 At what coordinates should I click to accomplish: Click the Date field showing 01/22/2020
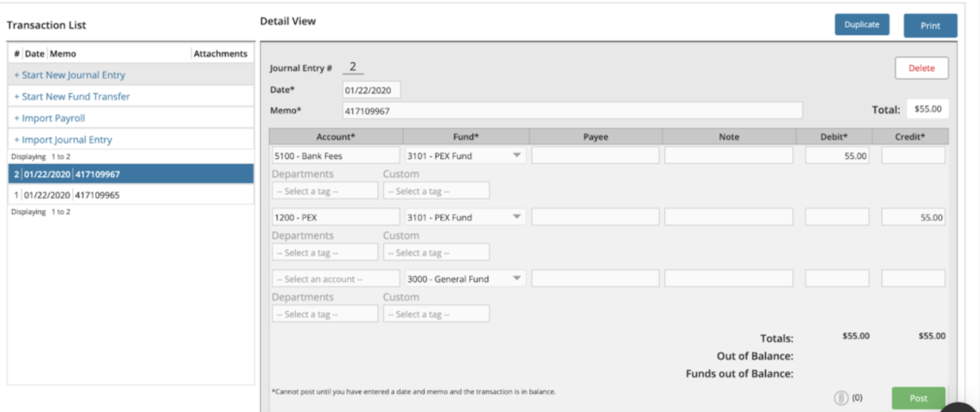click(371, 90)
